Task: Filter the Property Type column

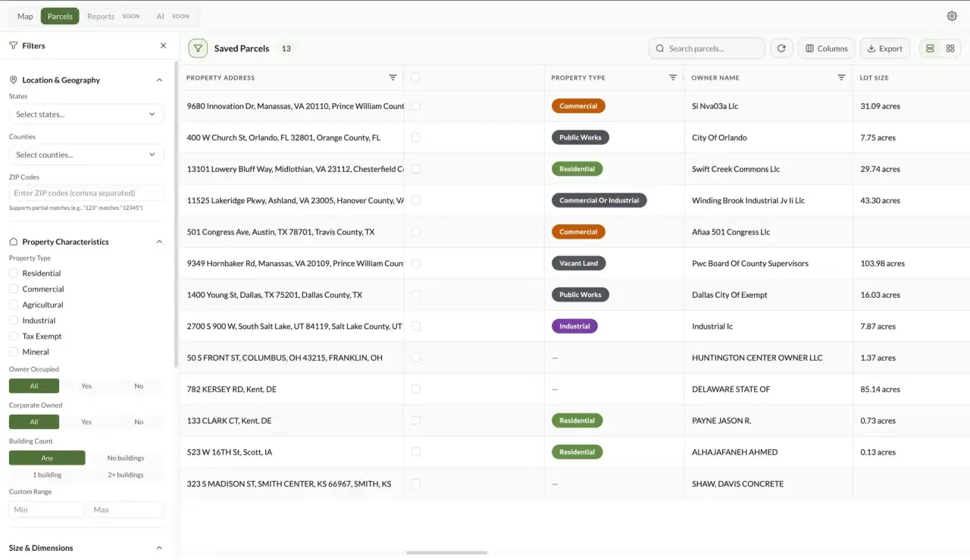Action: (x=673, y=77)
